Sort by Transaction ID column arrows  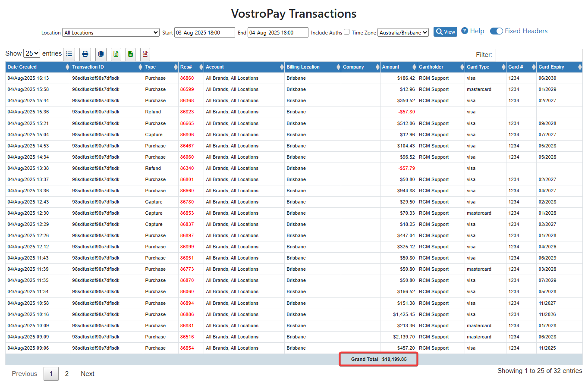pos(140,67)
